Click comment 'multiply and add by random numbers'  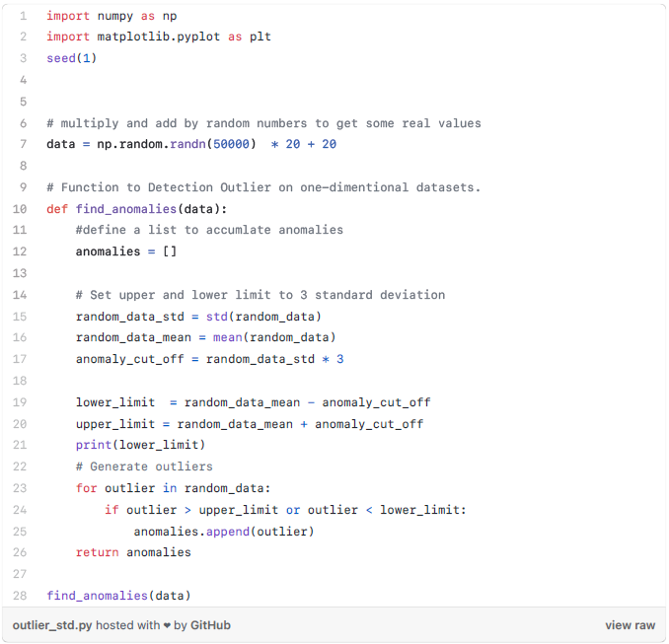point(263,123)
